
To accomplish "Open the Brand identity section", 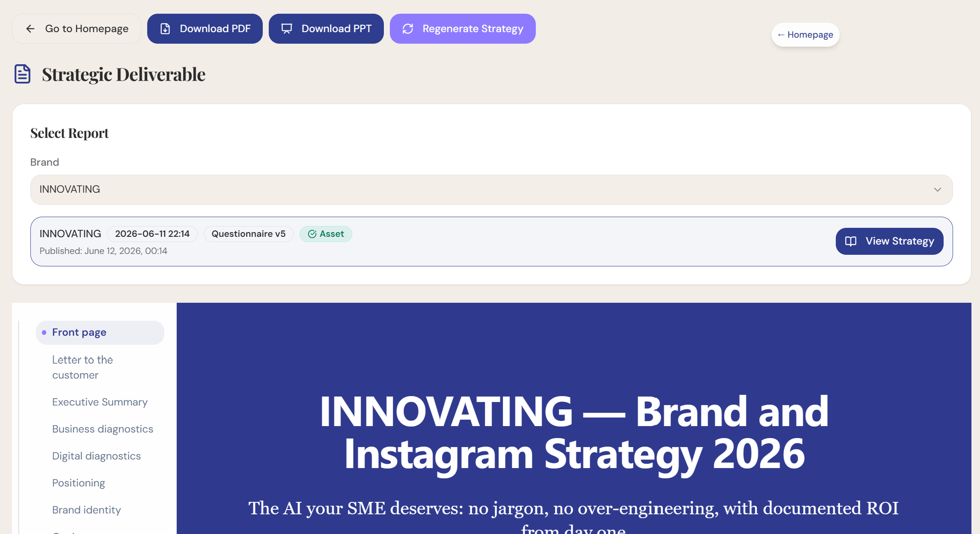I will 86,510.
